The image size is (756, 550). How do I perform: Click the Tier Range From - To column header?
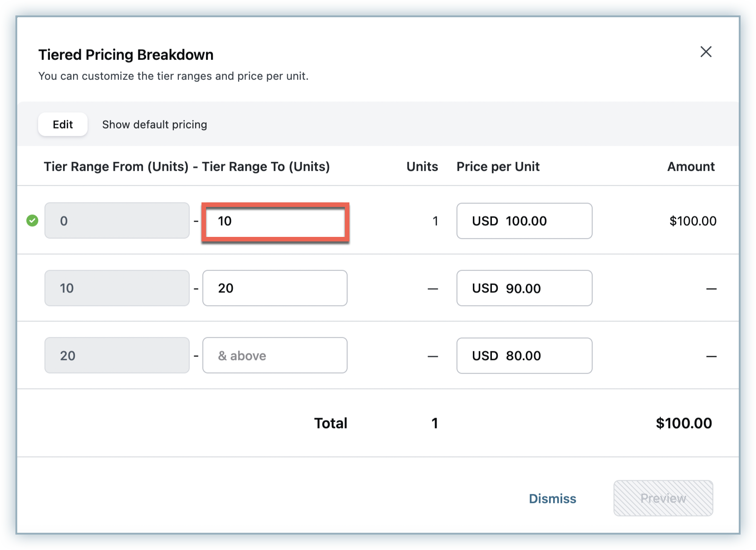pos(187,167)
